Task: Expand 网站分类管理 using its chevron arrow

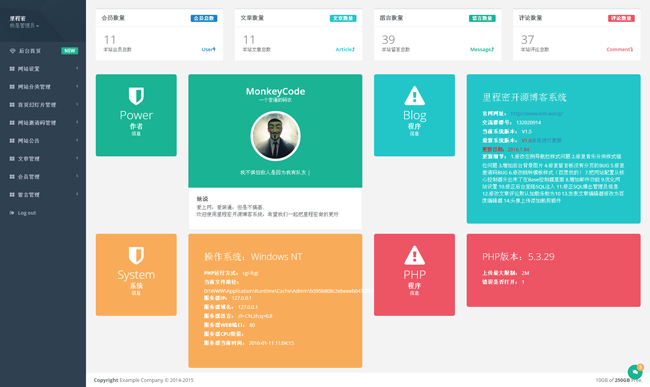Action: [x=77, y=86]
